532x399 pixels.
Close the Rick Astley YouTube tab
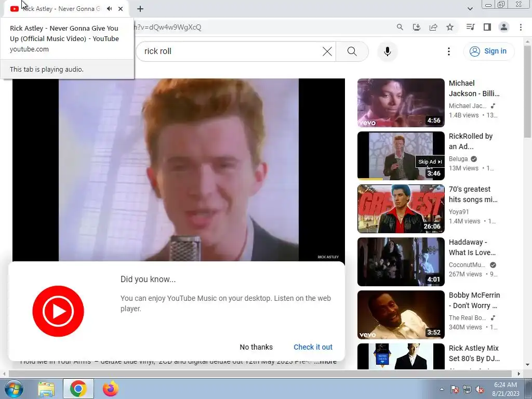pyautogui.click(x=121, y=9)
